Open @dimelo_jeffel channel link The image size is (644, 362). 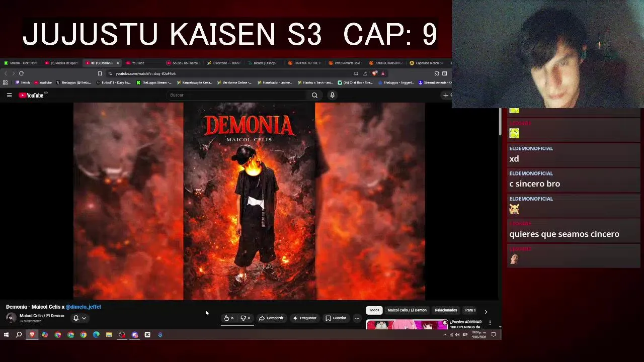coord(83,307)
